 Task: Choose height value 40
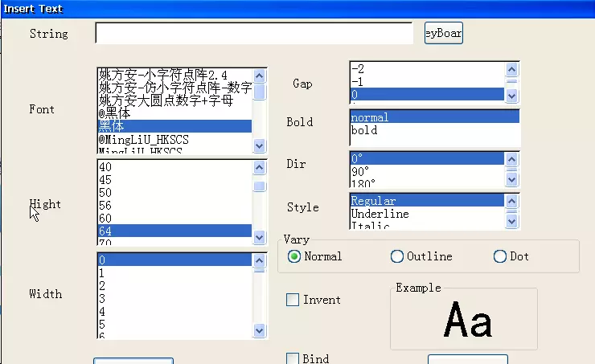coord(174,167)
